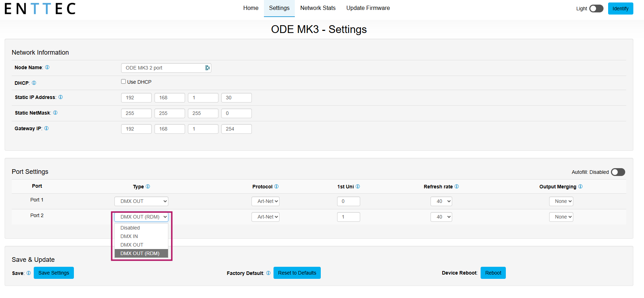This screenshot has width=644, height=298.
Task: Click the icon inside the Node Name field
Action: (207, 68)
